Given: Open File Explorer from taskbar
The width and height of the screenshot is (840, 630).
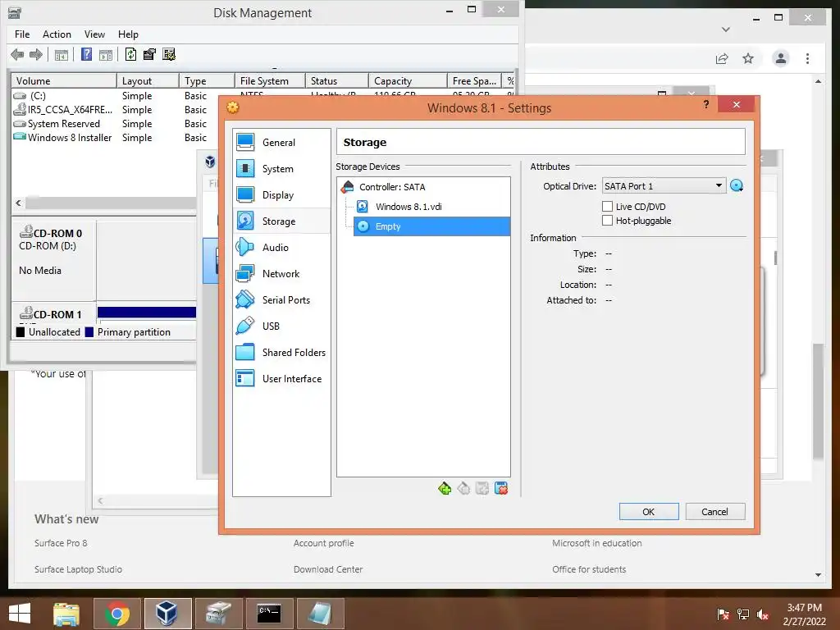Looking at the screenshot, I should pos(66,614).
